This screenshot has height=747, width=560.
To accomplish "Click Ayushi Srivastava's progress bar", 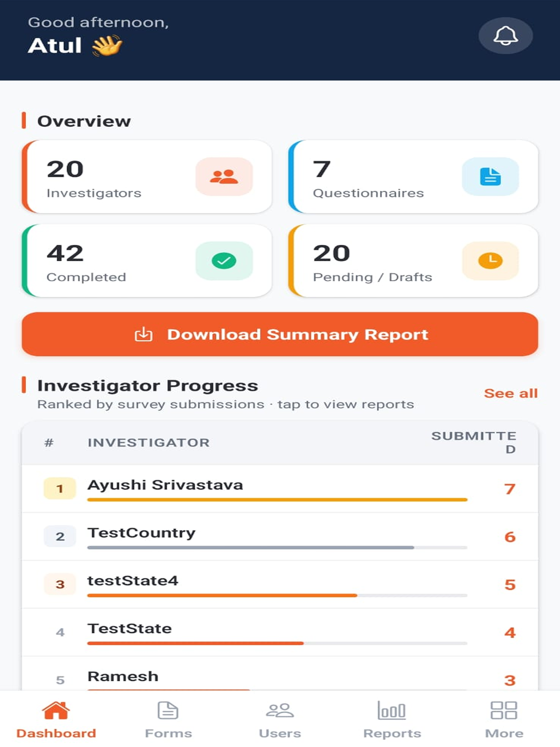I will click(x=277, y=500).
